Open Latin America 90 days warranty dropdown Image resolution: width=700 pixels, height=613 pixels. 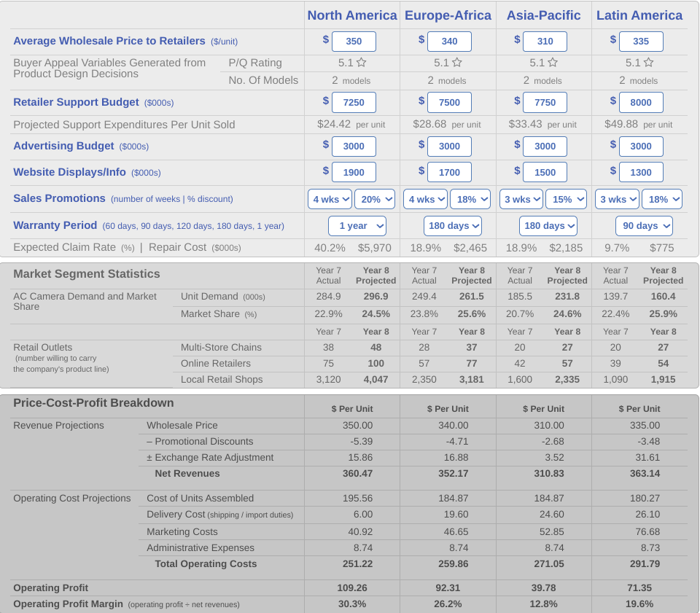coord(644,226)
